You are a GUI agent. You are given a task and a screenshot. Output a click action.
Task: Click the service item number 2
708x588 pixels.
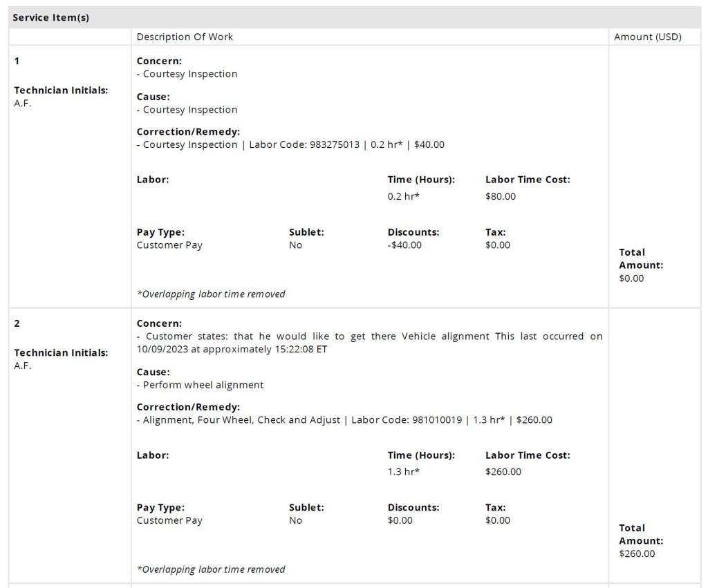click(17, 323)
